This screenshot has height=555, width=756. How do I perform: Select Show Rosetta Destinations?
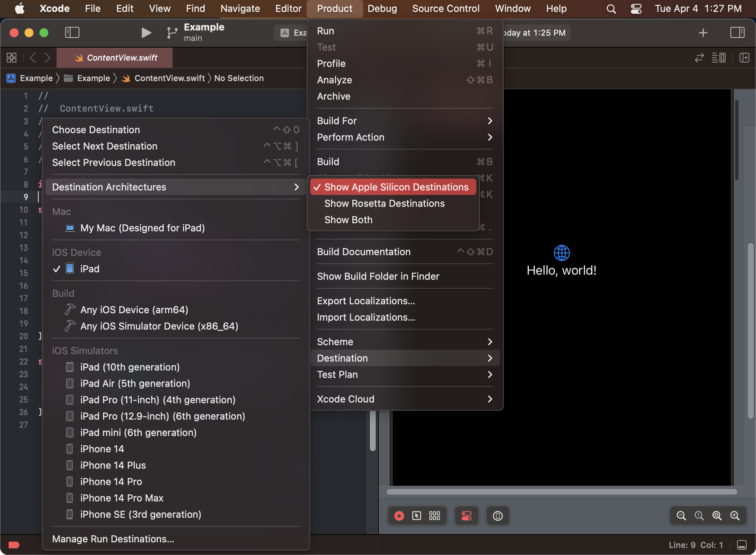pos(393,203)
